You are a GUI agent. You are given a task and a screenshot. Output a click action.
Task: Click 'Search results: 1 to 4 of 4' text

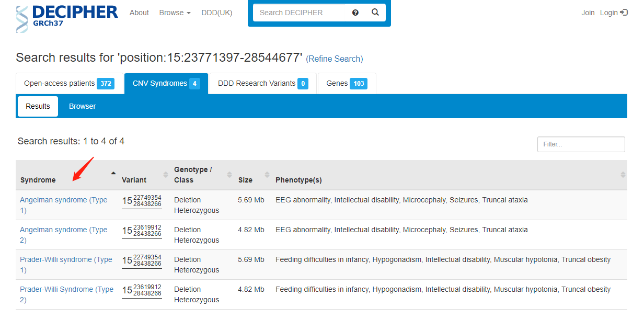(x=71, y=141)
